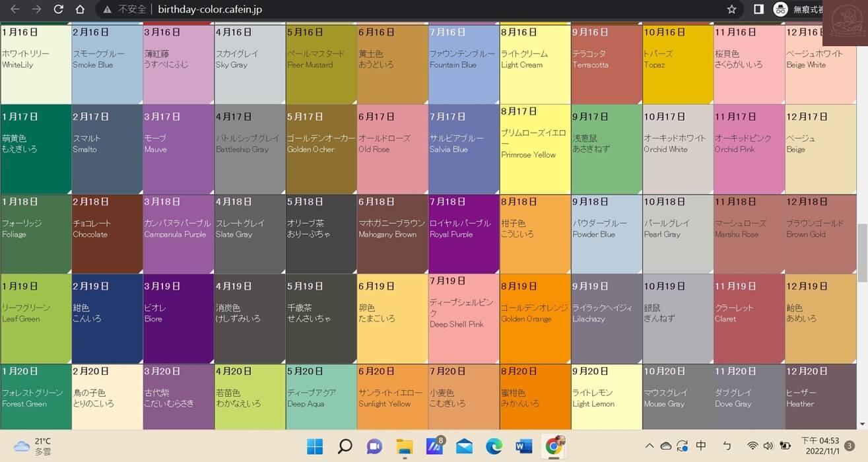This screenshot has width=868, height=462.
Task: Show hidden system tray icons
Action: [x=650, y=446]
